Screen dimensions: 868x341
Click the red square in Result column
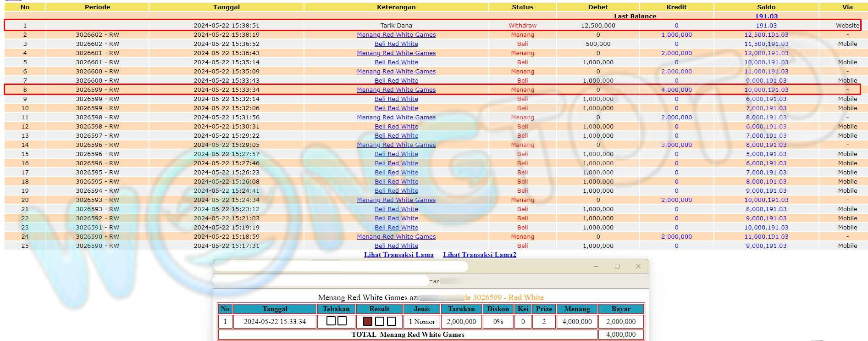367,321
